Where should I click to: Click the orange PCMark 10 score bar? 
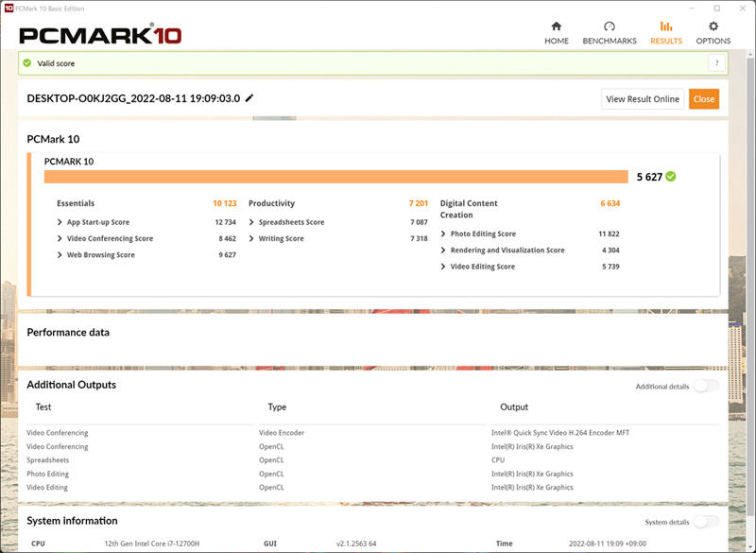(x=336, y=177)
